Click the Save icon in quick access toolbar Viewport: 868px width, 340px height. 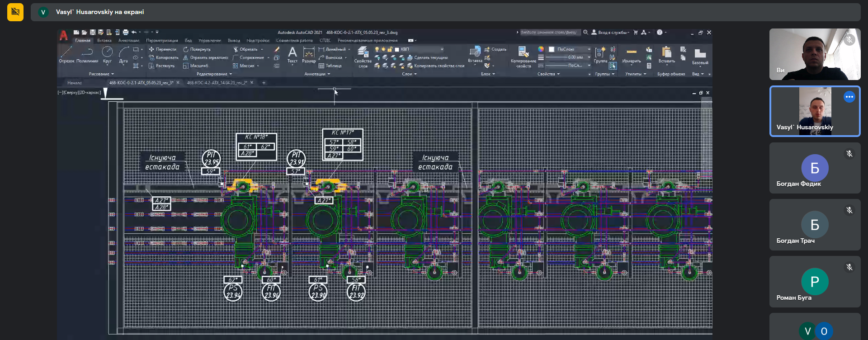tap(92, 33)
